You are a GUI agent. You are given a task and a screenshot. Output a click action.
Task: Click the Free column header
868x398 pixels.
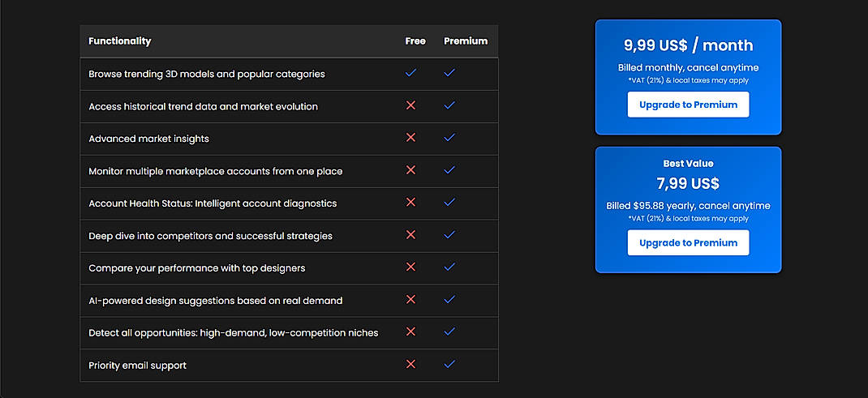point(415,41)
